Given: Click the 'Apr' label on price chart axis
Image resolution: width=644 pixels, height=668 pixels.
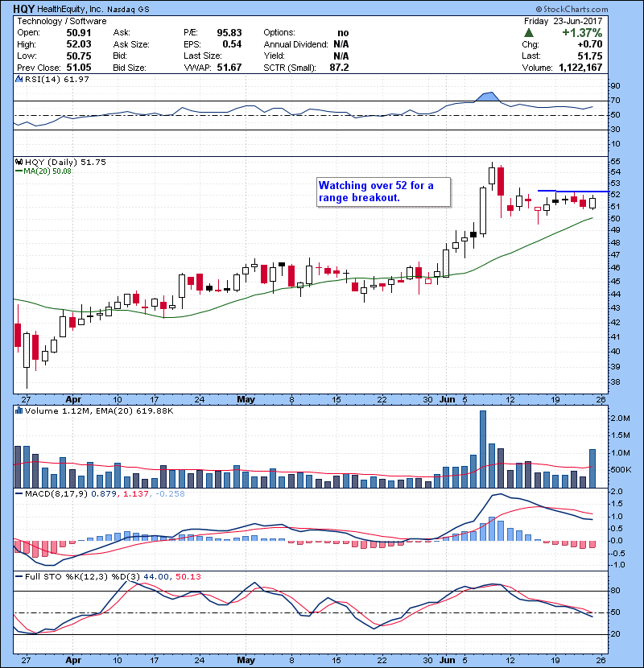Looking at the screenshot, I should pos(73,399).
